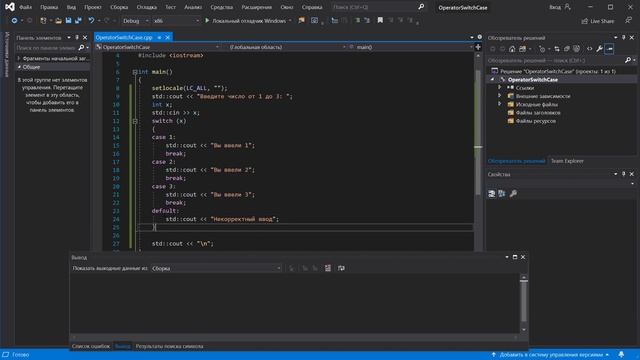Save the current file with floppy icon
Image resolution: width=640 pixels, height=360 pixels.
pyautogui.click(x=68, y=20)
